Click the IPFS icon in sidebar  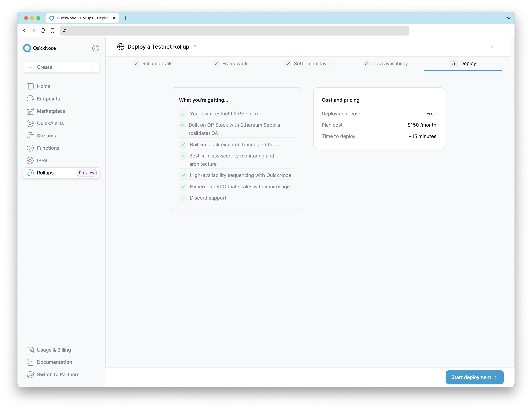coord(30,160)
